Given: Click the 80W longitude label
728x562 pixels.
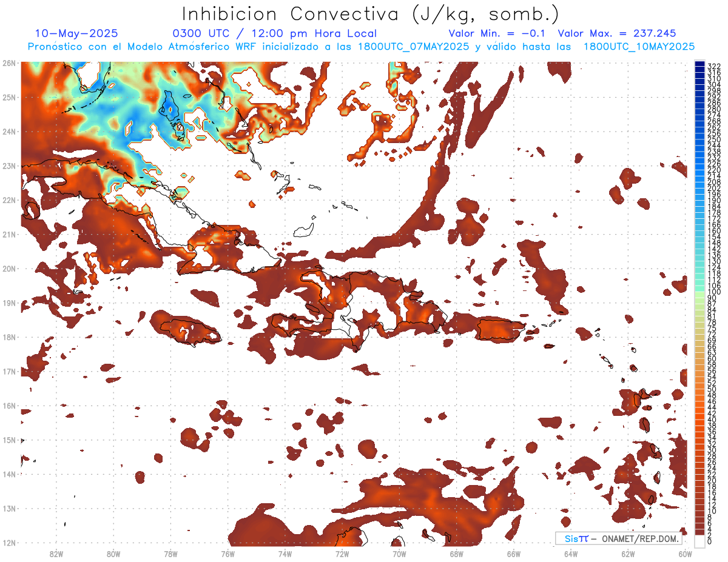Looking at the screenshot, I should (113, 554).
